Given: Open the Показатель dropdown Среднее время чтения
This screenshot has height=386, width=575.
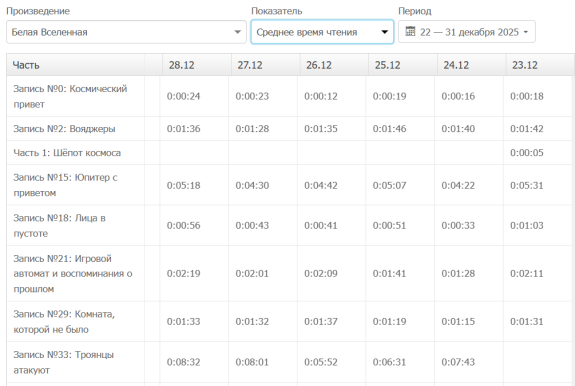Looking at the screenshot, I should [322, 32].
